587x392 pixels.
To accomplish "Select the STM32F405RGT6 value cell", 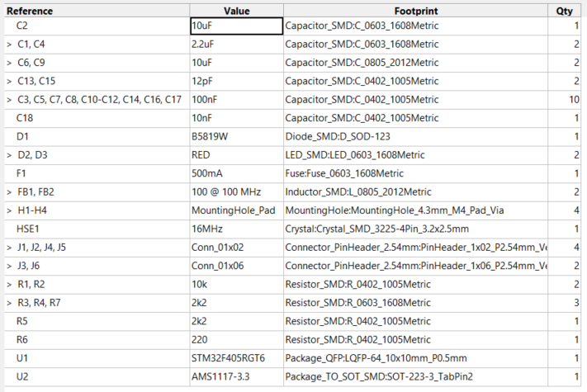I will coord(236,358).
